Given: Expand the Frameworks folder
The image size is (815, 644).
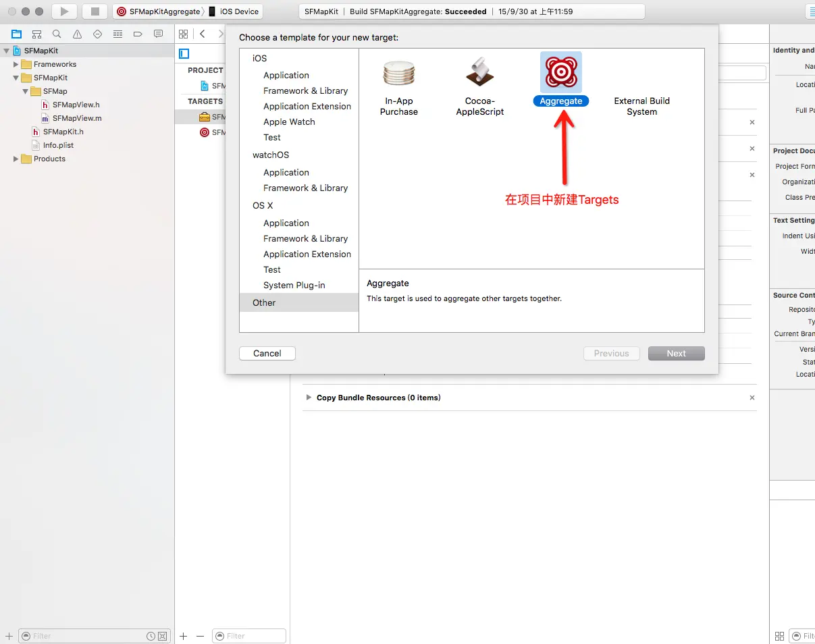Looking at the screenshot, I should pos(16,64).
